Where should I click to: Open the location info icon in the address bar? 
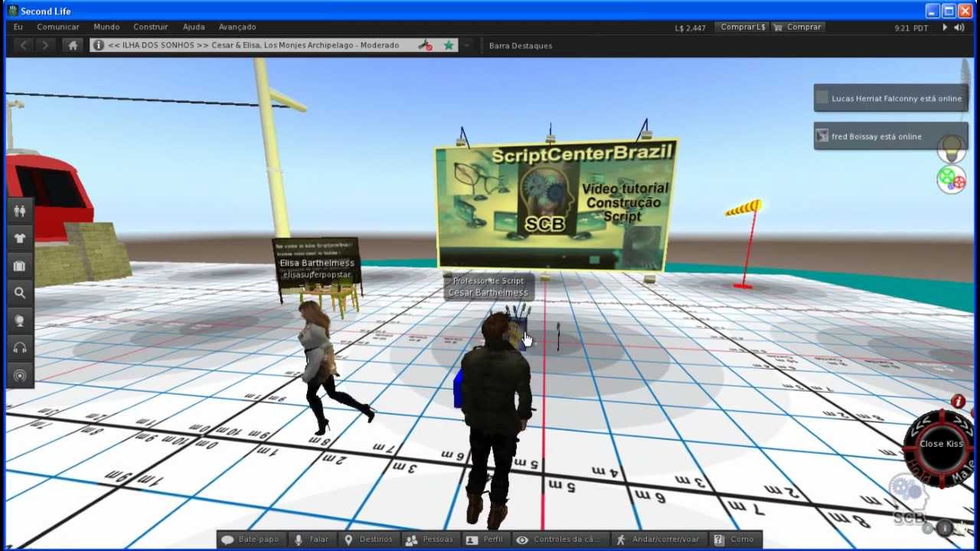click(x=98, y=45)
